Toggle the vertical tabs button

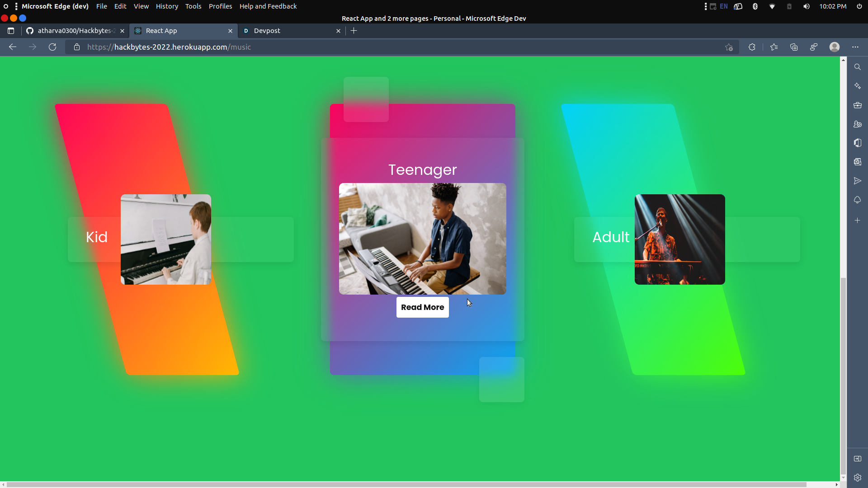click(x=11, y=31)
